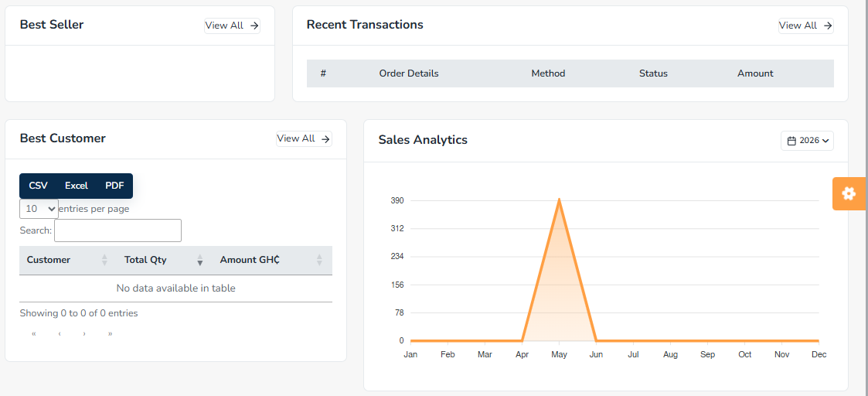Go to first page pagination arrow
This screenshot has height=396, width=868.
coord(34,334)
